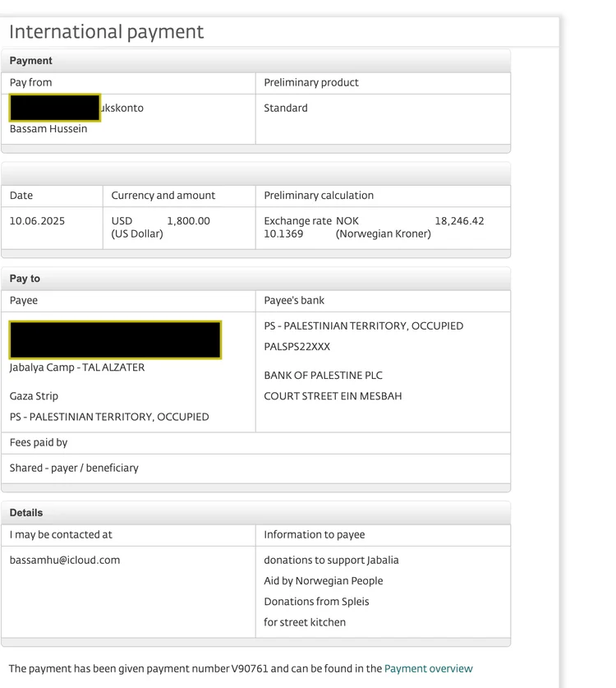The image size is (616, 688).
Task: Open the Payment overview link
Action: (x=428, y=668)
